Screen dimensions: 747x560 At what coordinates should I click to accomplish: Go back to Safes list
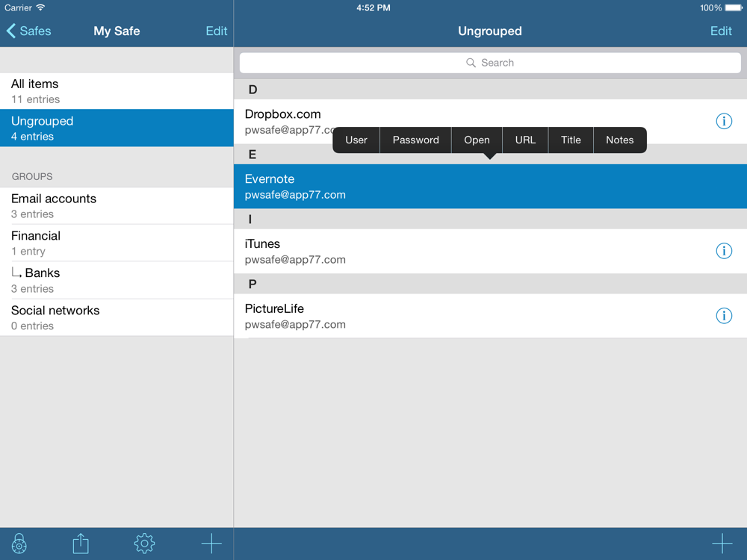click(x=28, y=31)
